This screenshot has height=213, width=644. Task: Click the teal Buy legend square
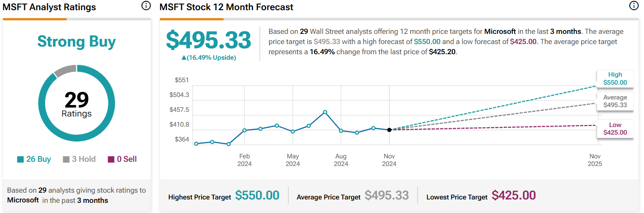[x=20, y=160]
